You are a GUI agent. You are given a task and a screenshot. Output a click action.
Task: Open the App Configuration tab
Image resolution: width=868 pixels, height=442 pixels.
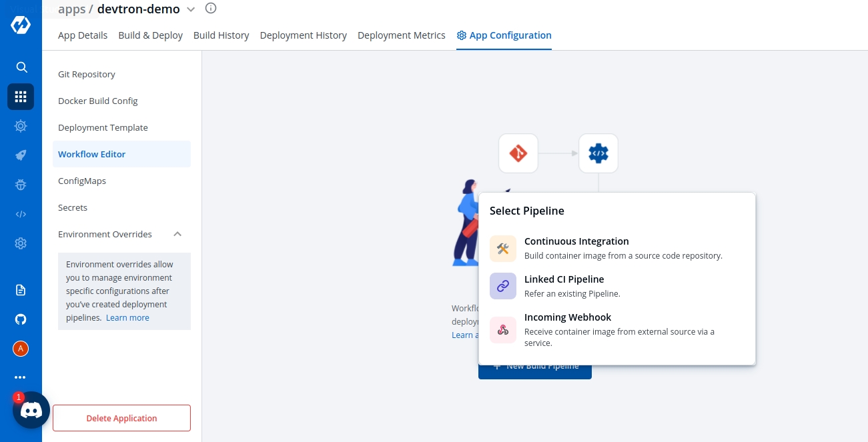tap(504, 35)
